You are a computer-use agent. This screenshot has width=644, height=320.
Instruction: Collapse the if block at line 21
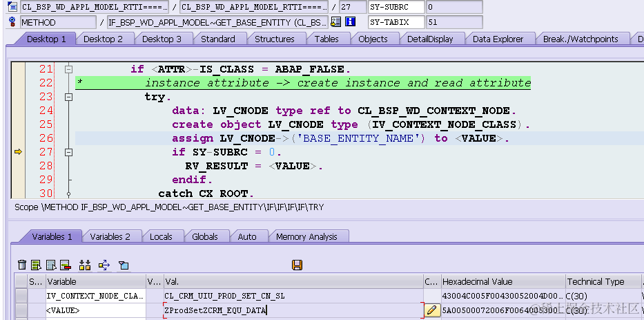69,70
